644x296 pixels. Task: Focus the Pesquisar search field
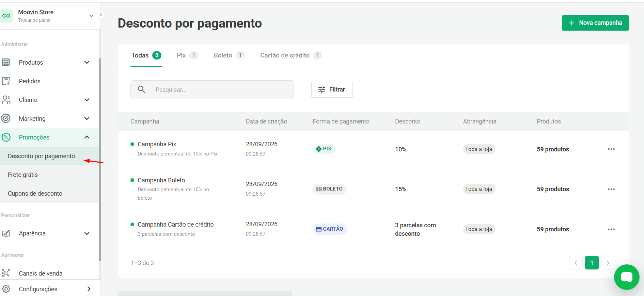coord(212,89)
